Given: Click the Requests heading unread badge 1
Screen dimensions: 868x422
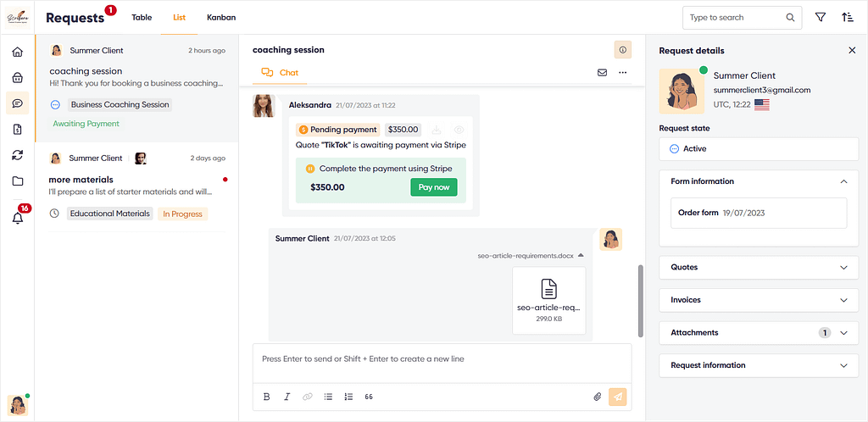Looking at the screenshot, I should [110, 10].
